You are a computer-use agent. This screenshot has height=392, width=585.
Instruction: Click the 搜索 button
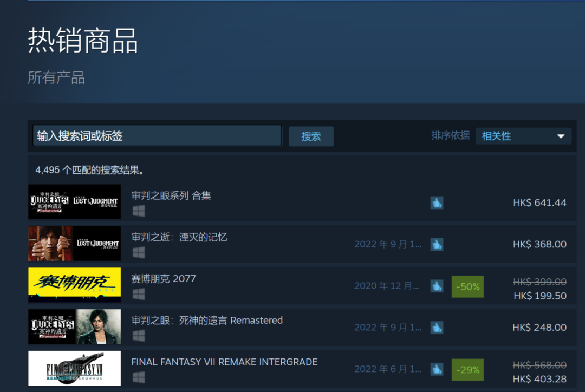(311, 136)
